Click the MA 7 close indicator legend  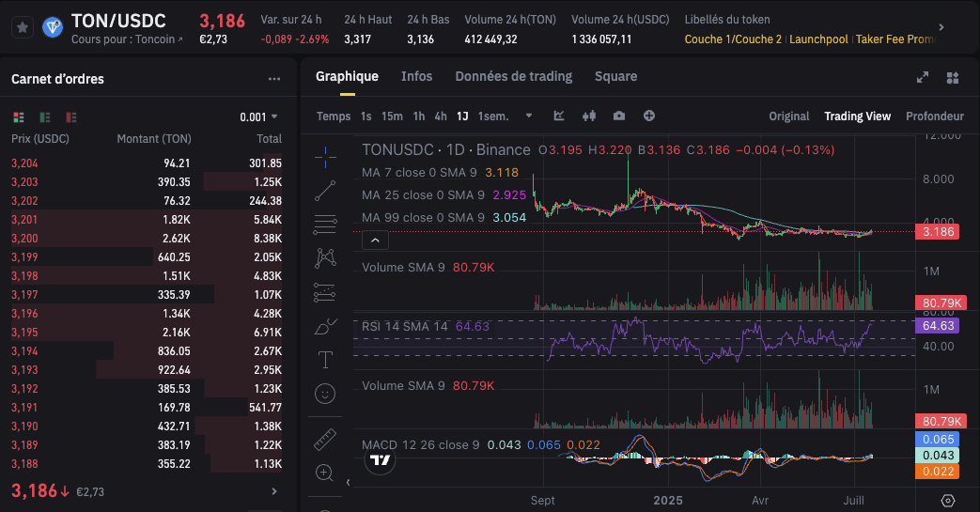(440, 173)
